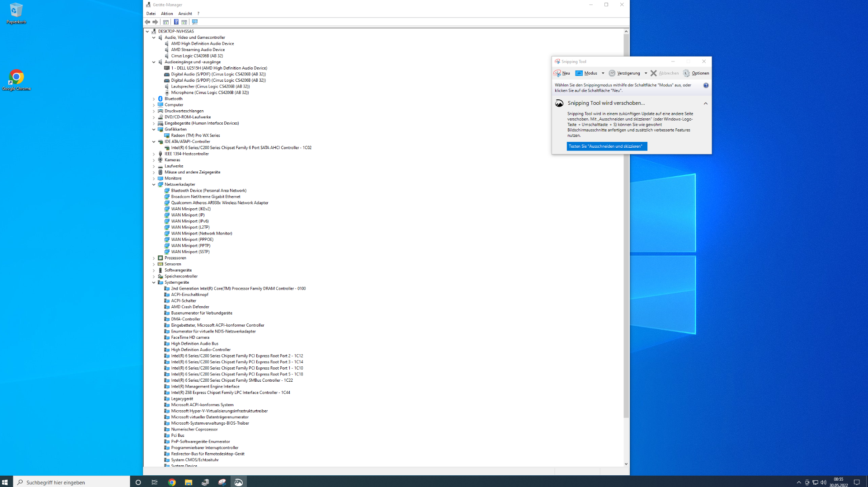Click the vertical scrollbar down arrow
The image size is (868, 487).
[626, 464]
